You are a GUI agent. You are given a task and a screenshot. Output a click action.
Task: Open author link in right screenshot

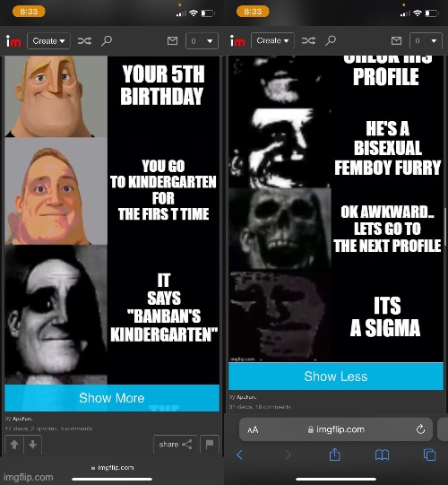246,397
